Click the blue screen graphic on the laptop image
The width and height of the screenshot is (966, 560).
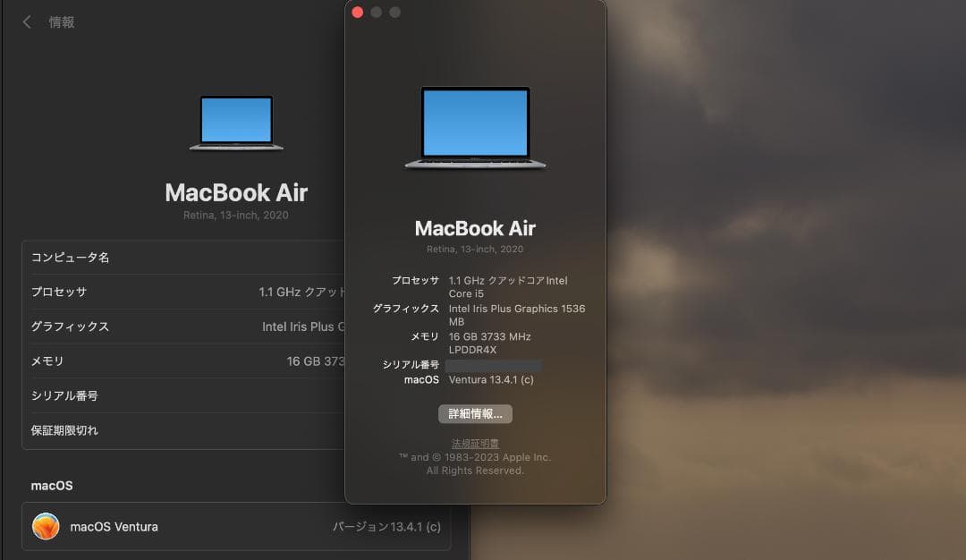[475, 119]
